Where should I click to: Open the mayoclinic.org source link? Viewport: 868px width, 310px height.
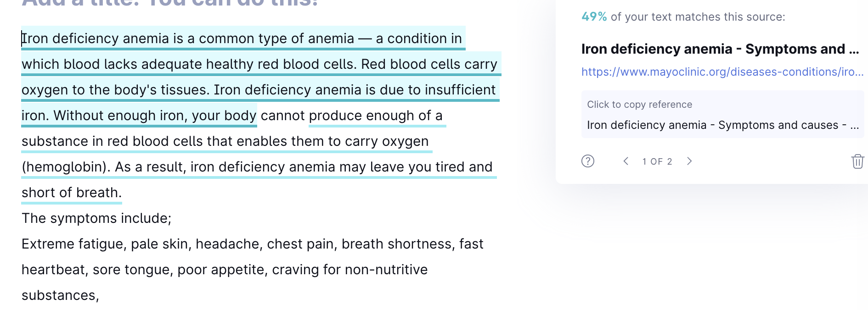(722, 72)
